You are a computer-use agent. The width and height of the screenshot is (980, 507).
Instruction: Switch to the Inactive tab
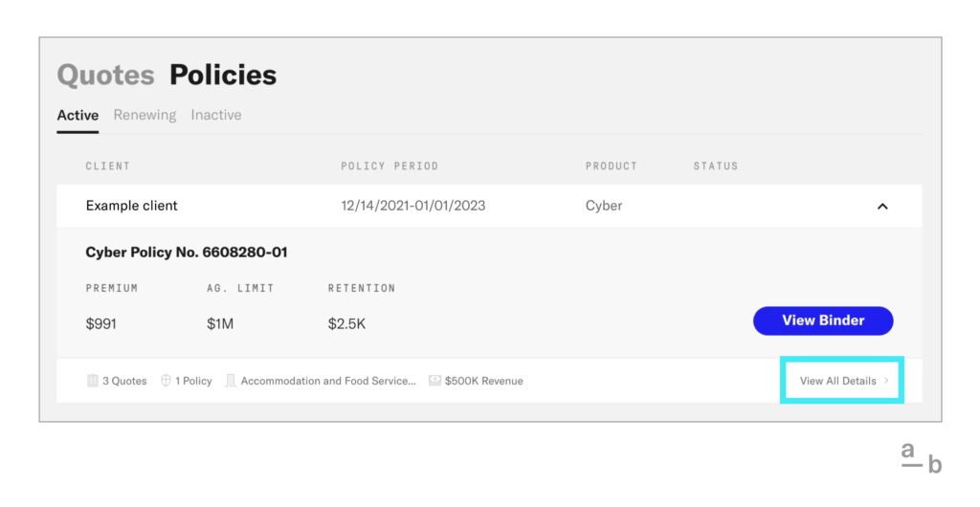click(x=216, y=115)
